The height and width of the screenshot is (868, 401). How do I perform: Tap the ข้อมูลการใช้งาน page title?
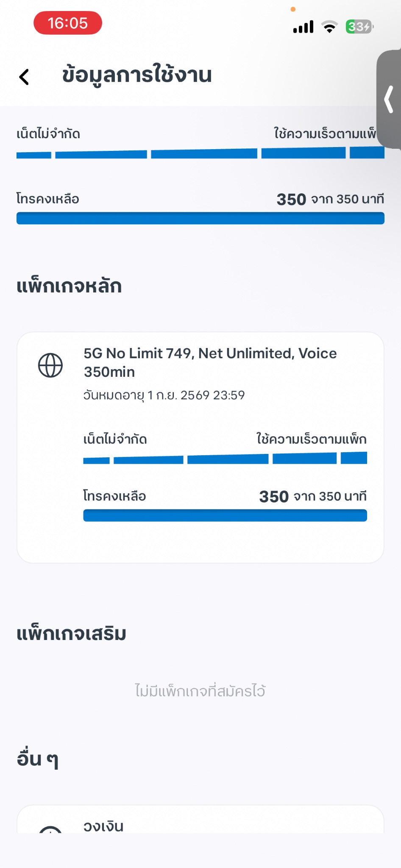pos(137,75)
